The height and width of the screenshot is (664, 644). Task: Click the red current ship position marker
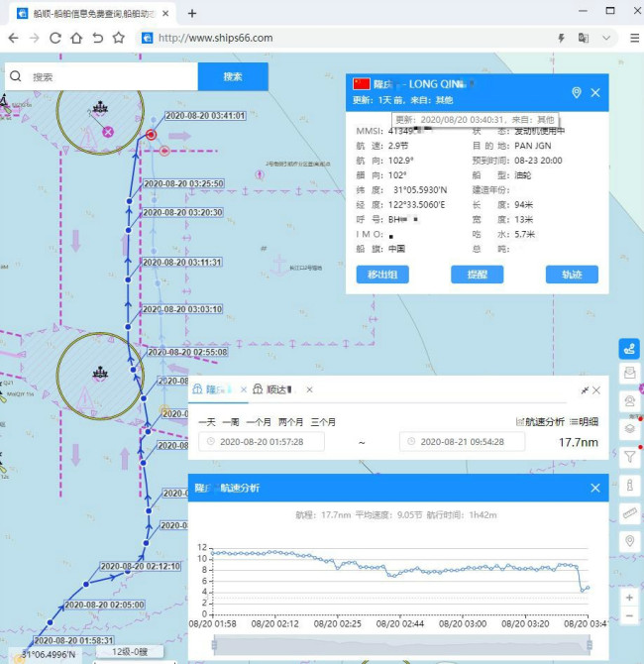tap(152, 135)
